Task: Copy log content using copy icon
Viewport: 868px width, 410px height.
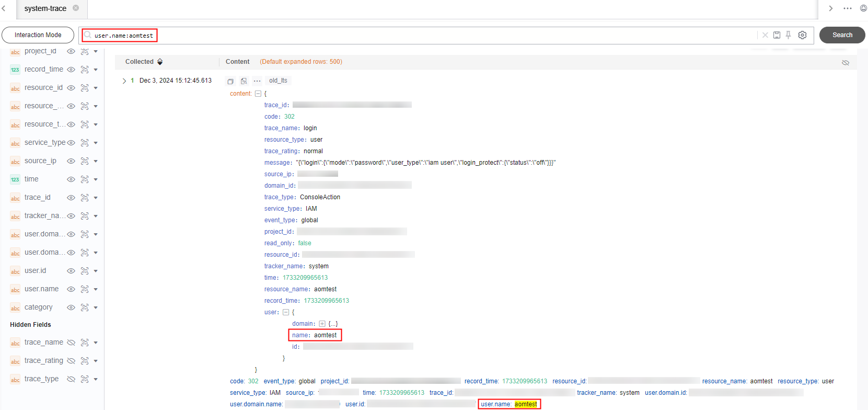Action: point(230,81)
